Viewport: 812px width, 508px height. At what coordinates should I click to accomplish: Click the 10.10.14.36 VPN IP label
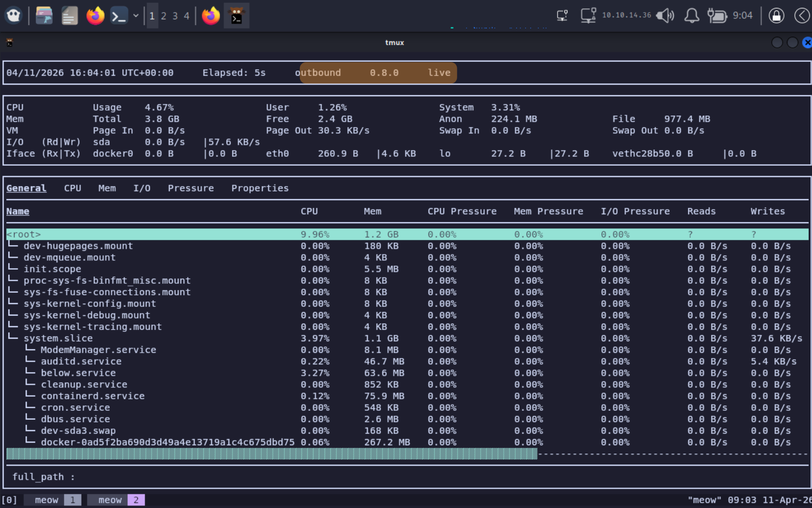(627, 15)
